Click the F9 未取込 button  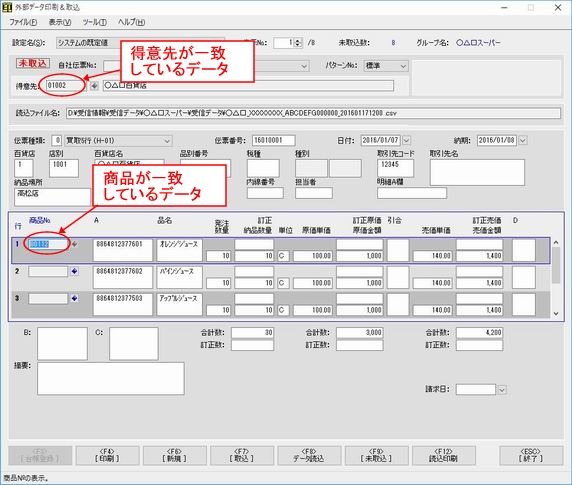(376, 455)
